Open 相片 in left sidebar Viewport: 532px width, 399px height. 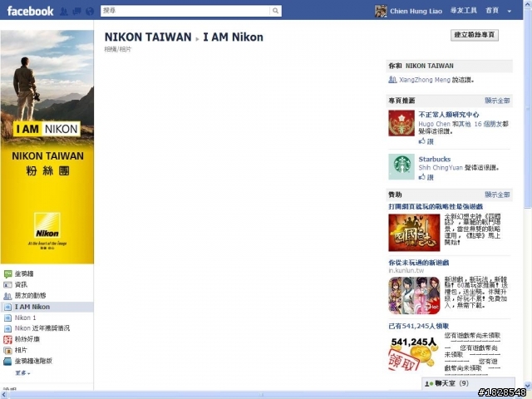(x=21, y=350)
